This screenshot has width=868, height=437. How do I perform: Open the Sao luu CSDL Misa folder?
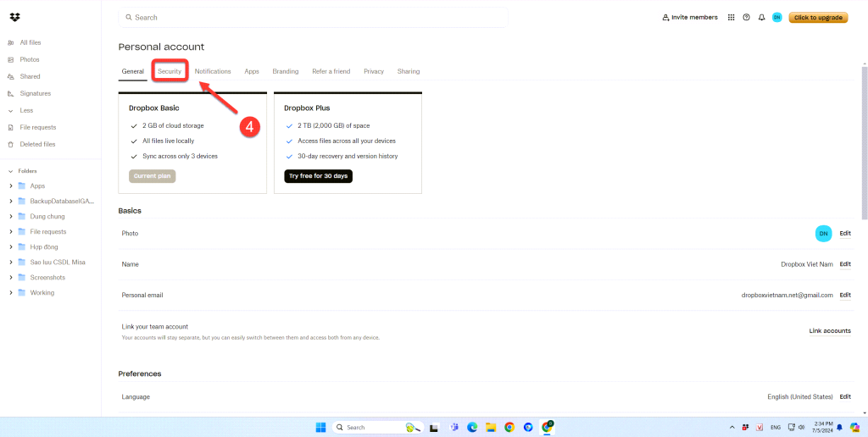(x=58, y=263)
